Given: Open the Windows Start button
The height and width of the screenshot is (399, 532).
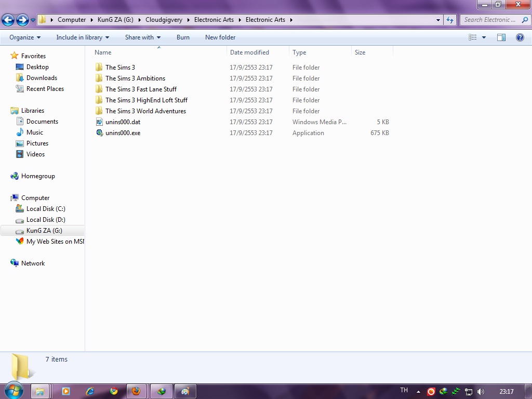Looking at the screenshot, I should 14,391.
